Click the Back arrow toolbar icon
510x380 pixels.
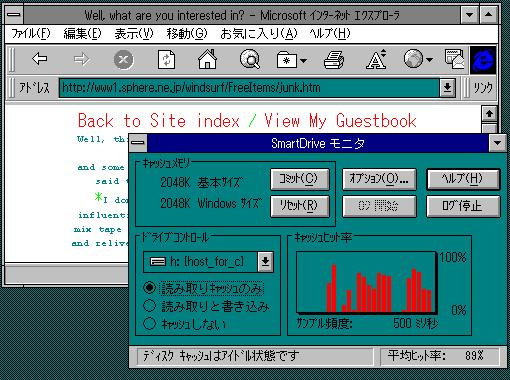(x=40, y=59)
